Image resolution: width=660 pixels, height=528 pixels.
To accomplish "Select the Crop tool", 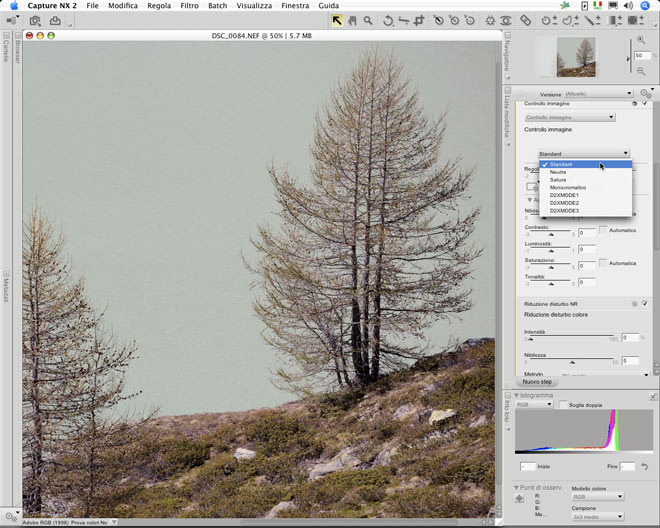I will pos(419,20).
